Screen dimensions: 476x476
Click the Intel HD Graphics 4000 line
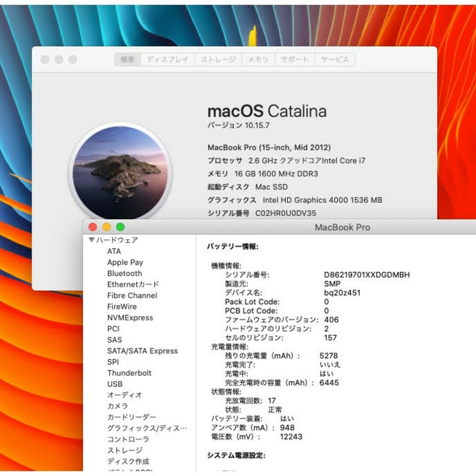coord(322,200)
